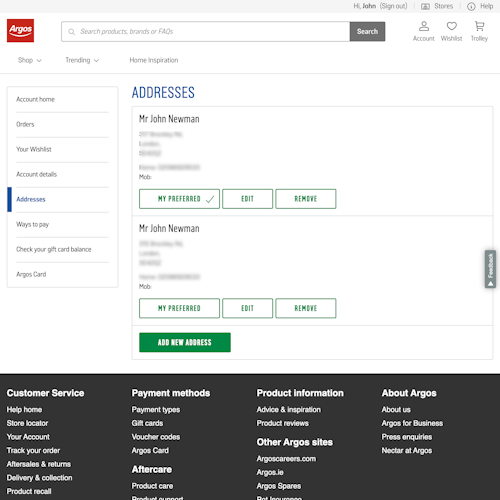Click the Argos logo
The width and height of the screenshot is (500, 500).
point(20,31)
